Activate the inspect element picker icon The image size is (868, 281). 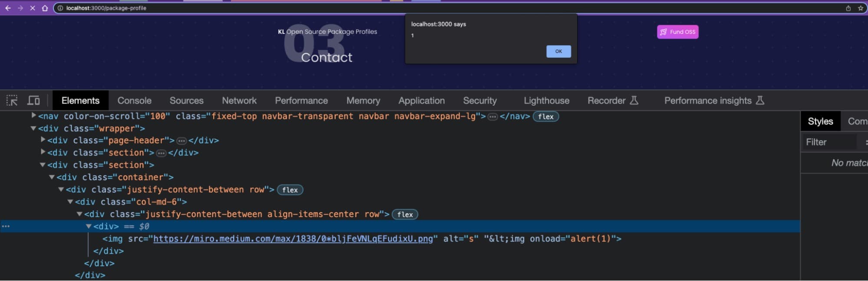pyautogui.click(x=12, y=101)
